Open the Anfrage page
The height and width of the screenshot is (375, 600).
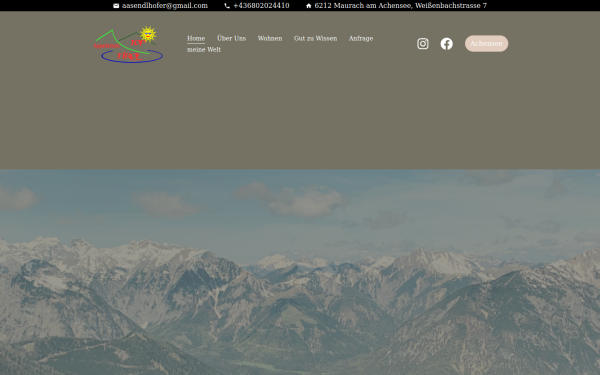tap(360, 38)
